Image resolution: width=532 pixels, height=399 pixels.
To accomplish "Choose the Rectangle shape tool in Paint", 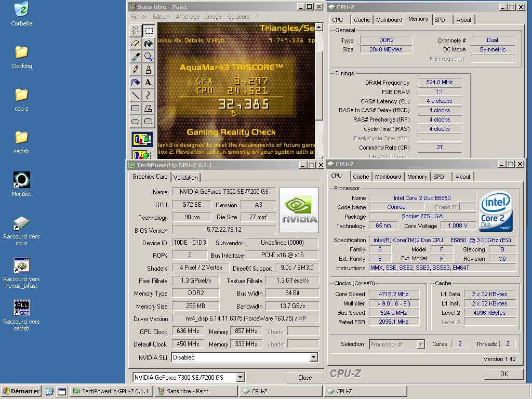I will [x=136, y=108].
